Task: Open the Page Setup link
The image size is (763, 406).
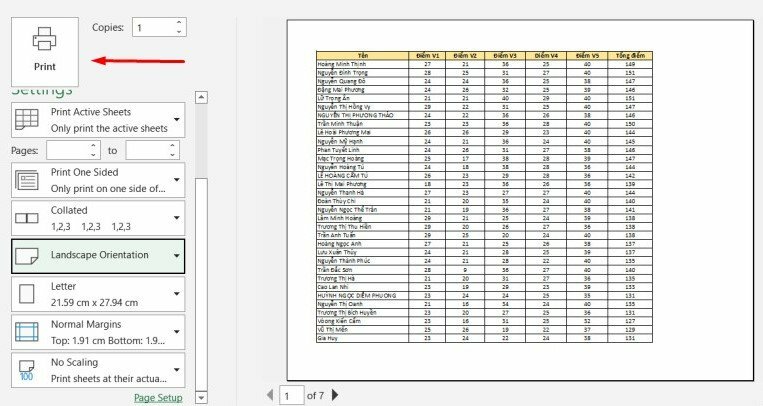Action: tap(158, 398)
